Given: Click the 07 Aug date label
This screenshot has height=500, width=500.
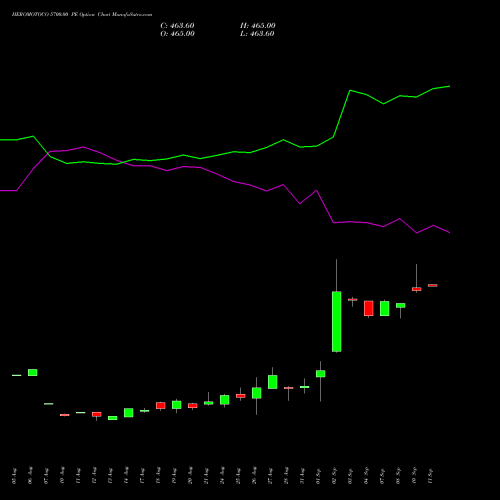Looking at the screenshot, I should coord(46,476).
